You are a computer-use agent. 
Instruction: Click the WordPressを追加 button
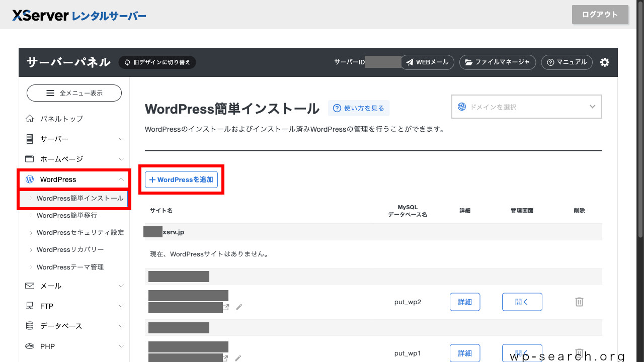181,179
